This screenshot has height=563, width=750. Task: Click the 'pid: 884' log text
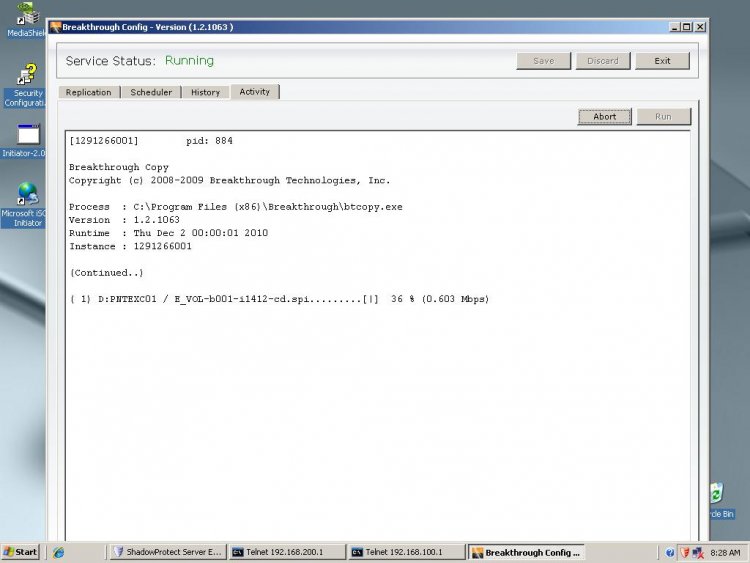[210, 141]
